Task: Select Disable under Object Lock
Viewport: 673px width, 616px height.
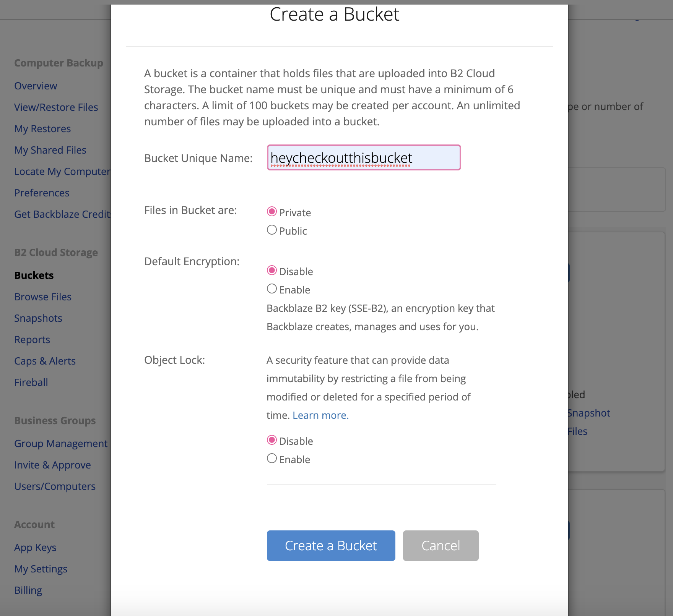Action: pos(272,440)
